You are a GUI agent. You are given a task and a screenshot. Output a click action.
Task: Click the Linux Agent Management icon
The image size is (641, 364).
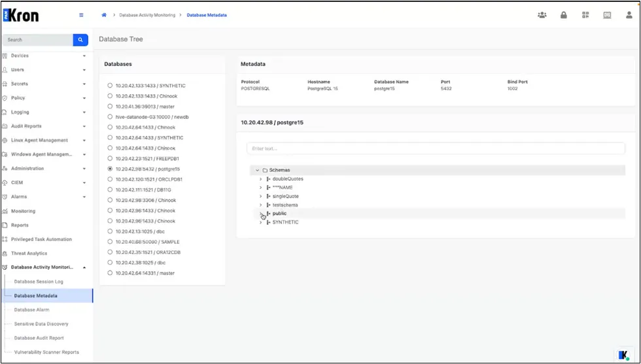coord(5,140)
